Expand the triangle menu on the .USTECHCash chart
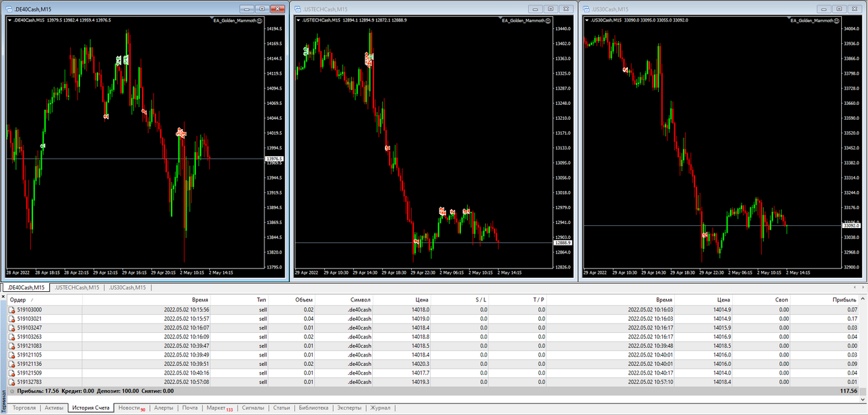This screenshot has height=415, width=868. click(299, 20)
